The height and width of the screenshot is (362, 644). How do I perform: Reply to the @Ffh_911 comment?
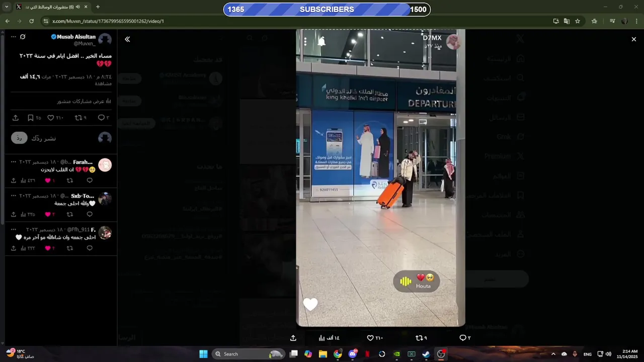90,248
